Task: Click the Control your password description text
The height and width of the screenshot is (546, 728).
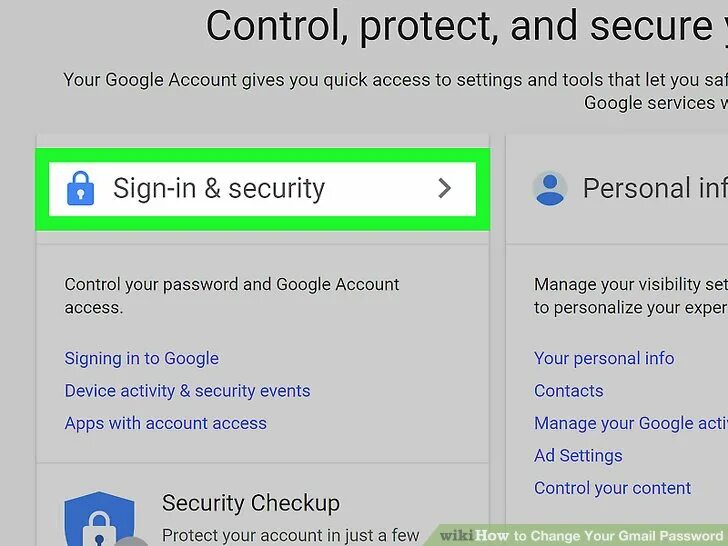Action: pyautogui.click(x=232, y=296)
